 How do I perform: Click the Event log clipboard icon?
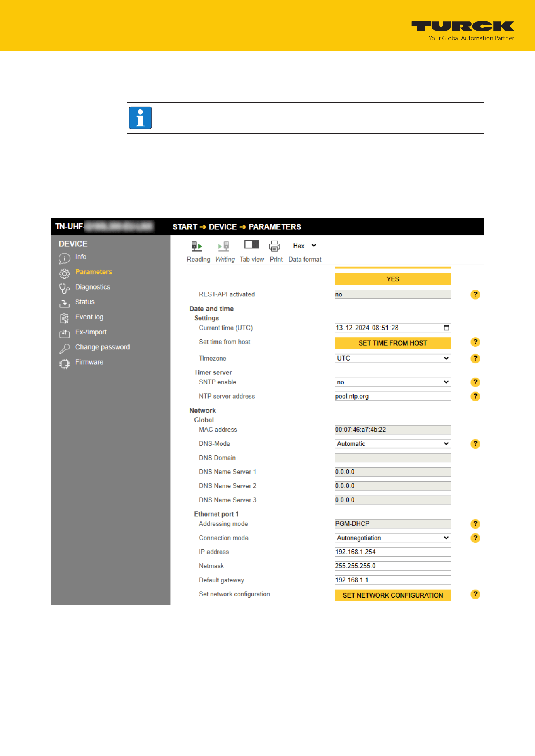point(64,319)
